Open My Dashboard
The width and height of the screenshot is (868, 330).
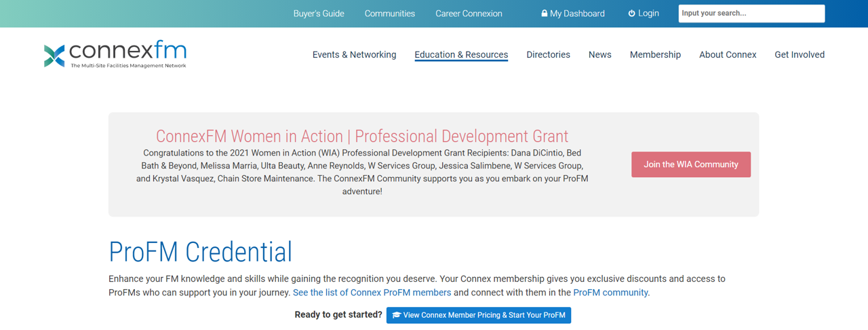click(x=573, y=14)
